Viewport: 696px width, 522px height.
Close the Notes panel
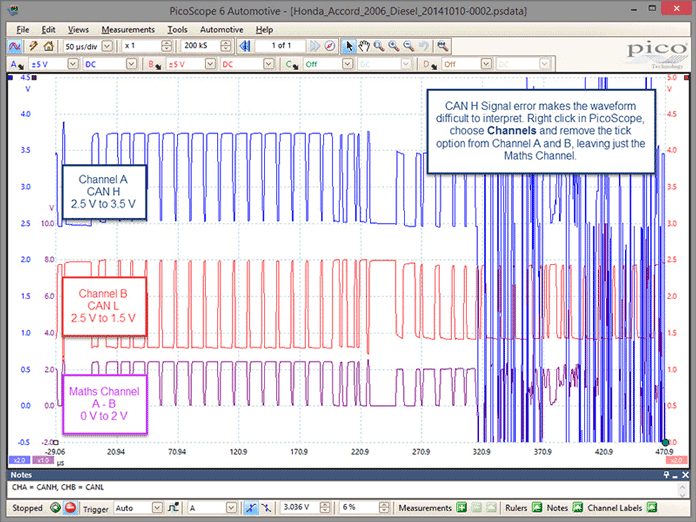(x=685, y=475)
